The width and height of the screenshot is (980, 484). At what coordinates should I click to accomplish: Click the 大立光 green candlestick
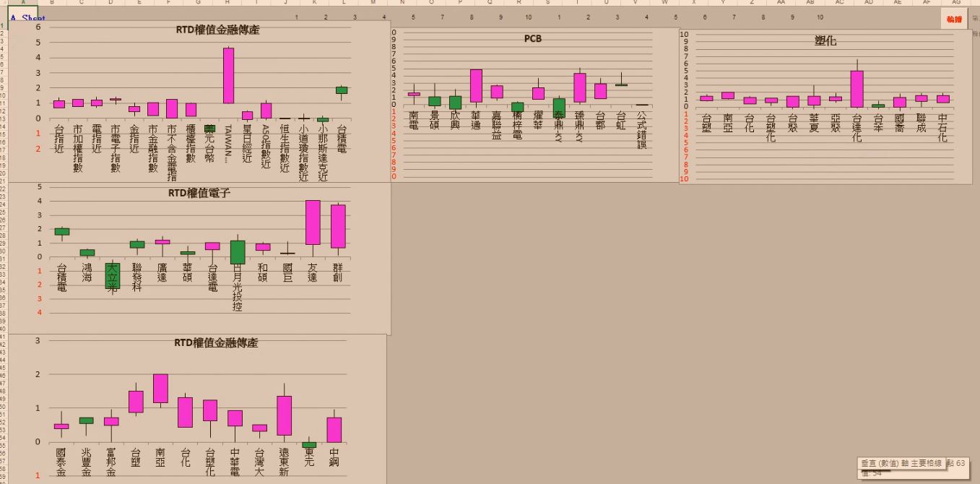click(112, 277)
